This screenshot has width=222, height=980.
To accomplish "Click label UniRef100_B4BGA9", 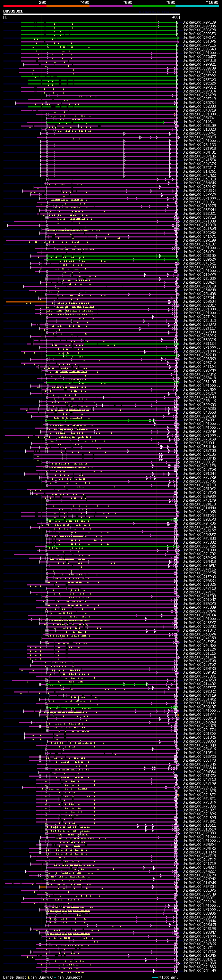I will tap(199, 397).
